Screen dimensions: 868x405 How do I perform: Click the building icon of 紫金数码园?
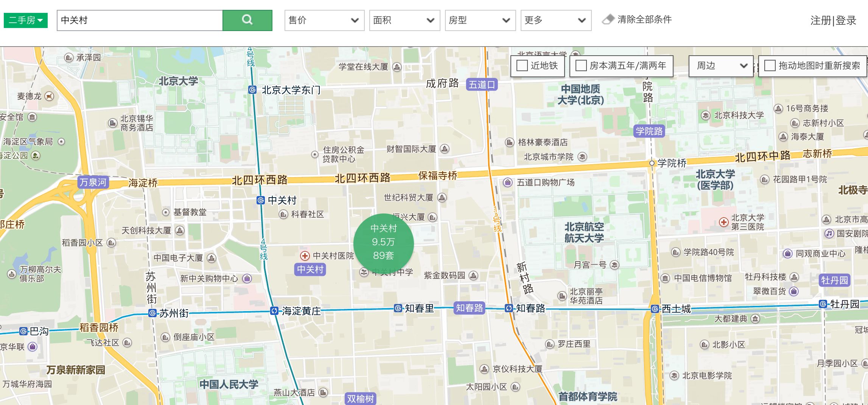pos(473,275)
